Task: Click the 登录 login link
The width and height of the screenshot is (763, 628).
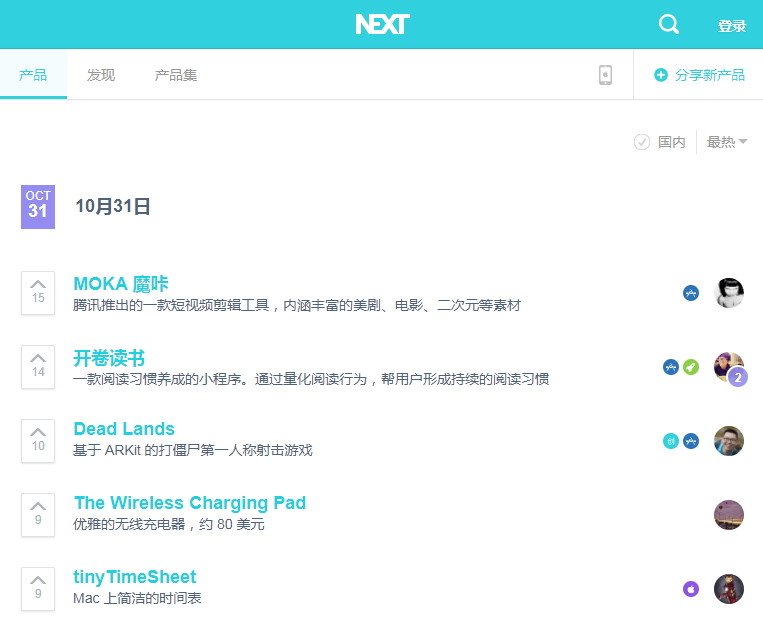Action: click(x=731, y=25)
